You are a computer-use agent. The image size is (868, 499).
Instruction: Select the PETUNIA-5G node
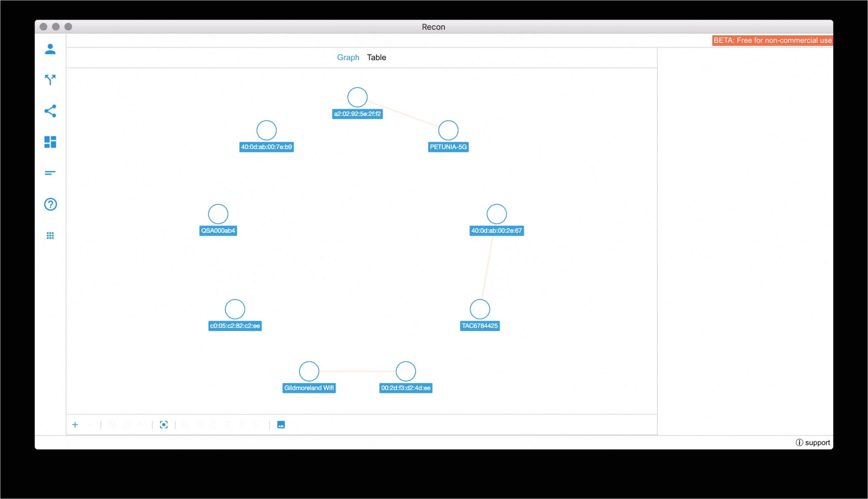point(448,131)
